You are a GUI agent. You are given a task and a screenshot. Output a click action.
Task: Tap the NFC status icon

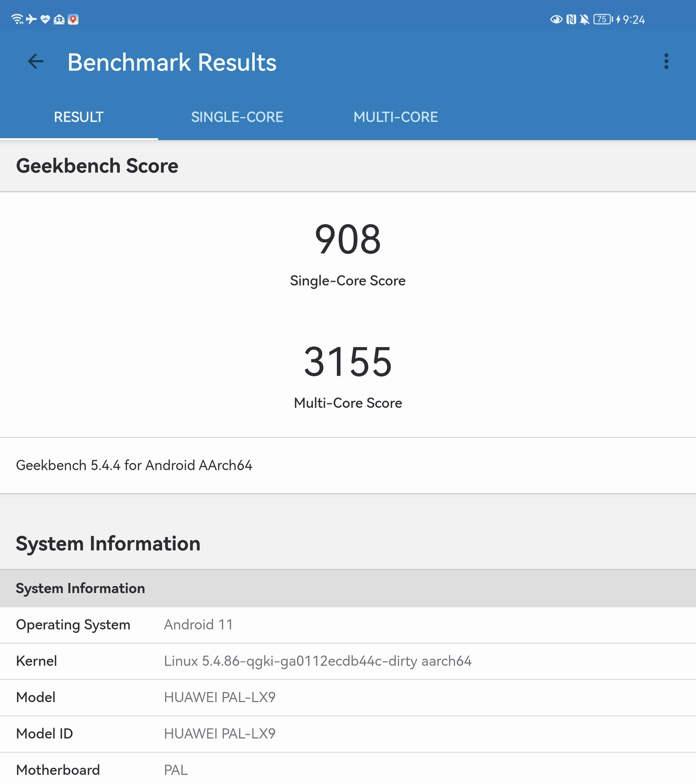coord(571,19)
